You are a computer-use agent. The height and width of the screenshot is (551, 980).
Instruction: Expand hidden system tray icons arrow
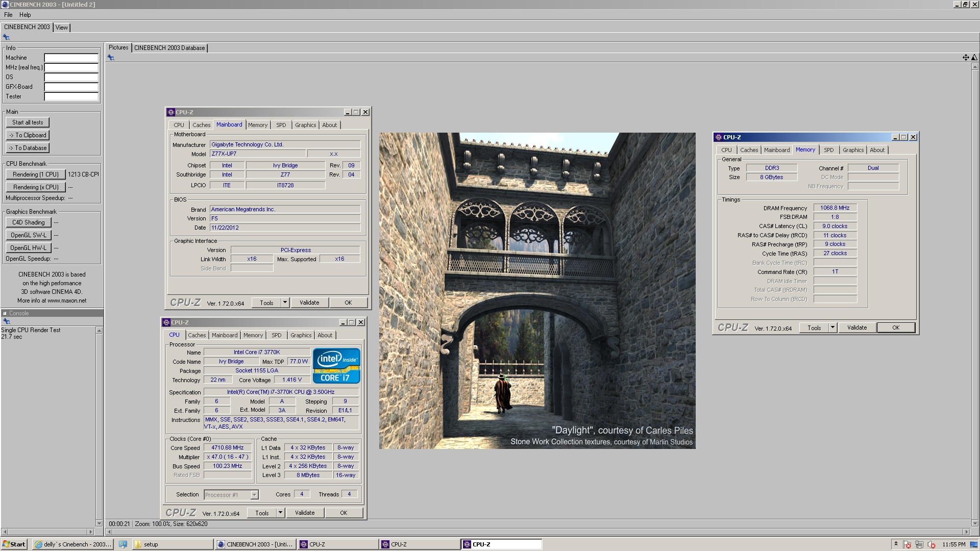[x=896, y=544]
